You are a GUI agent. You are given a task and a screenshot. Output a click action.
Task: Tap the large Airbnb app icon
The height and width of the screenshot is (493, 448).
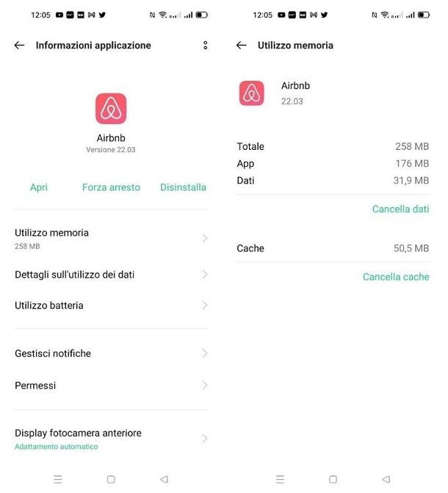pos(111,109)
